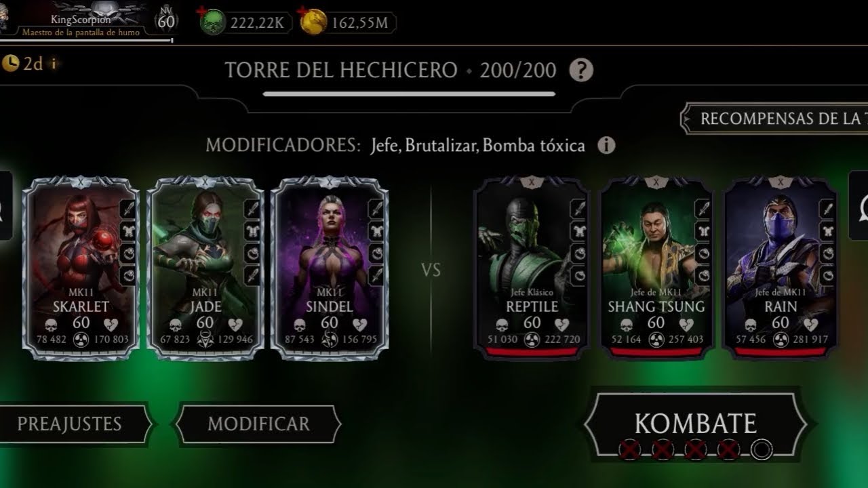Open the PREAJUSTES team presets
Viewport: 868px width, 488px height.
(69, 424)
